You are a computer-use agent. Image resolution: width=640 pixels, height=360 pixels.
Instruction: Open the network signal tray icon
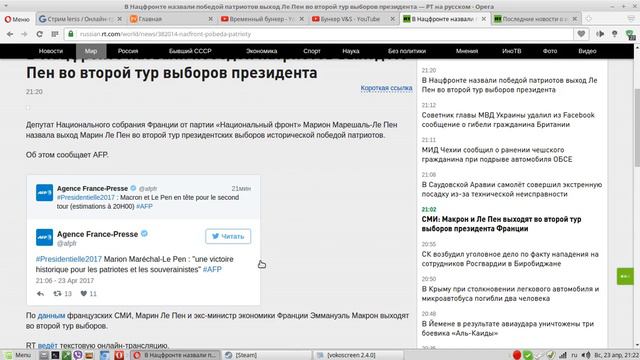[x=563, y=355]
